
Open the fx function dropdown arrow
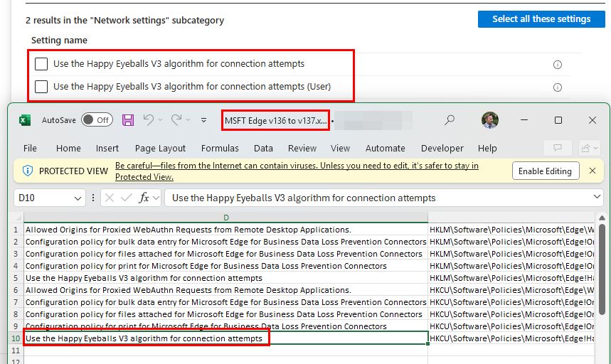(156, 198)
